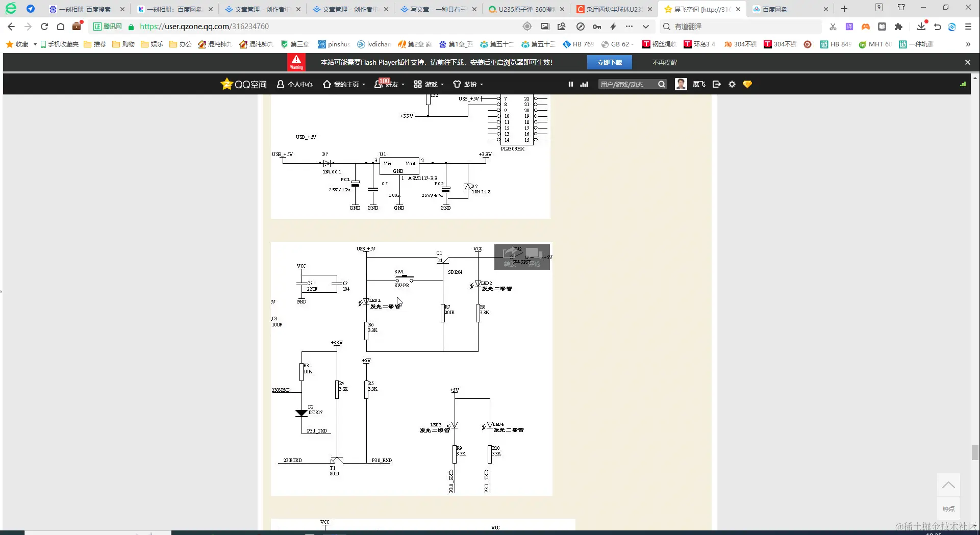Open settings gear in Qzone bar
The width and height of the screenshot is (980, 535).
tap(732, 84)
